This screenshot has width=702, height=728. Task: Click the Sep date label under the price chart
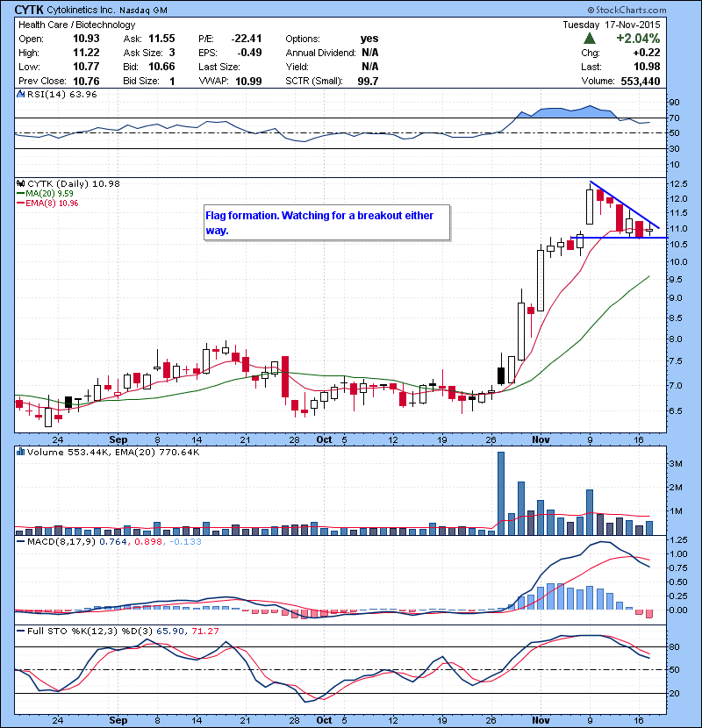[x=118, y=439]
